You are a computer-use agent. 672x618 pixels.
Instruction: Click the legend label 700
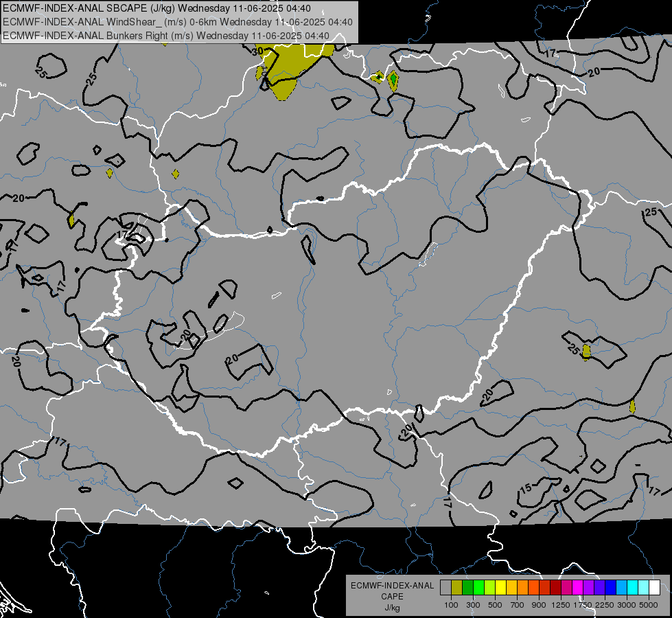click(518, 605)
